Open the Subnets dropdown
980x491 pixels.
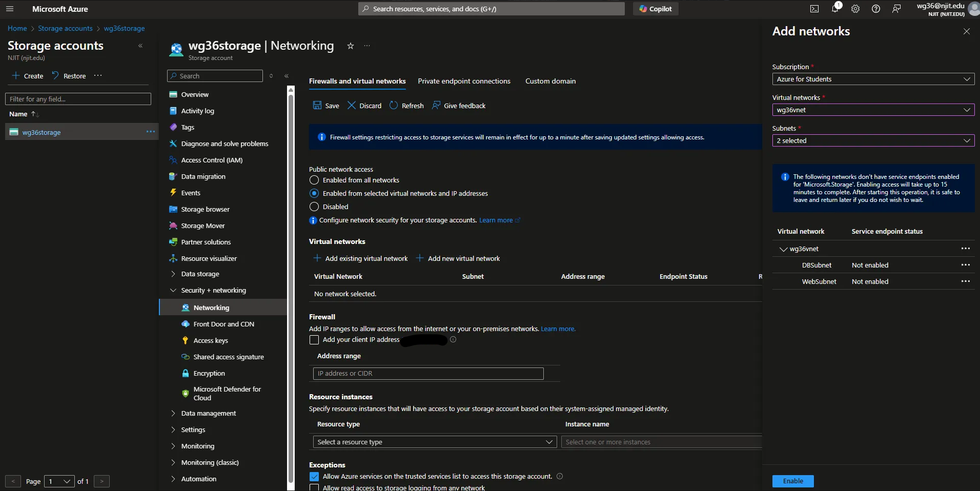(x=873, y=140)
